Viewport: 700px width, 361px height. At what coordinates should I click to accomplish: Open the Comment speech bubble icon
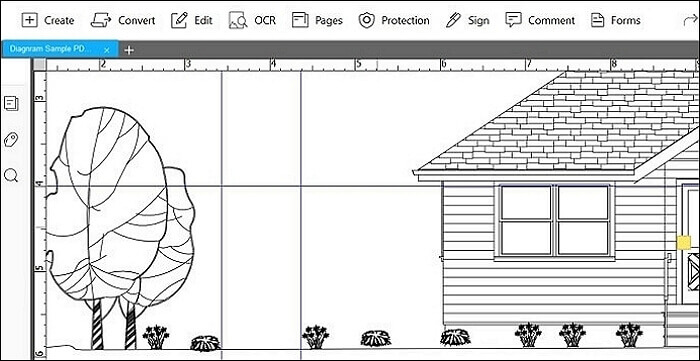coord(513,20)
